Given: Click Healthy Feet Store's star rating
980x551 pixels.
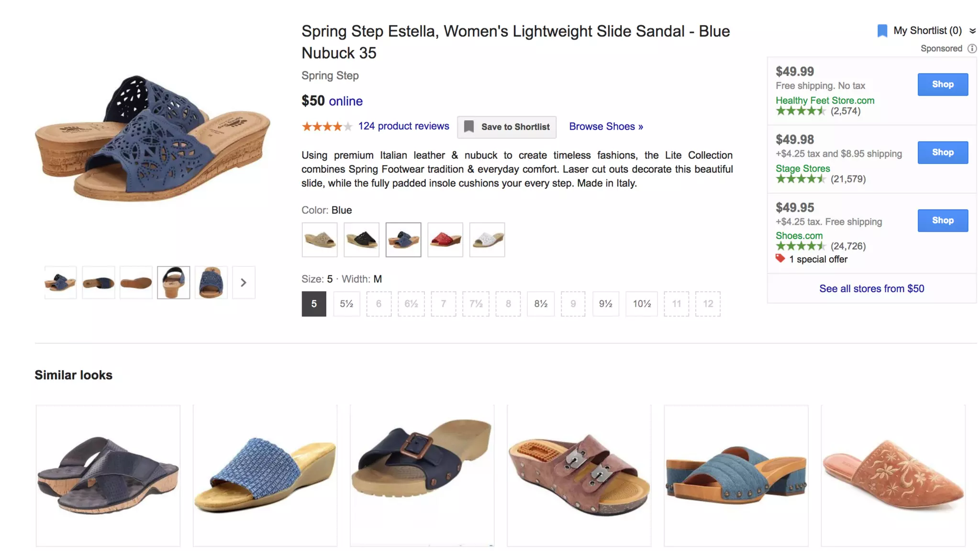Looking at the screenshot, I should tap(800, 111).
